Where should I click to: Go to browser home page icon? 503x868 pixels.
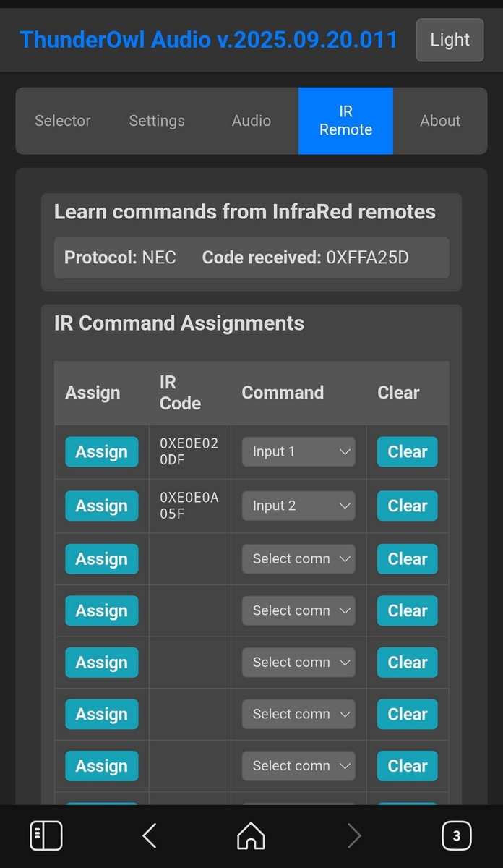(x=251, y=836)
